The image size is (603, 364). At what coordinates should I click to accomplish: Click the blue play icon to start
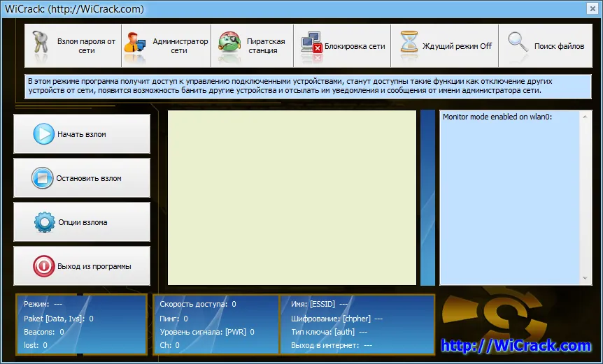(43, 134)
